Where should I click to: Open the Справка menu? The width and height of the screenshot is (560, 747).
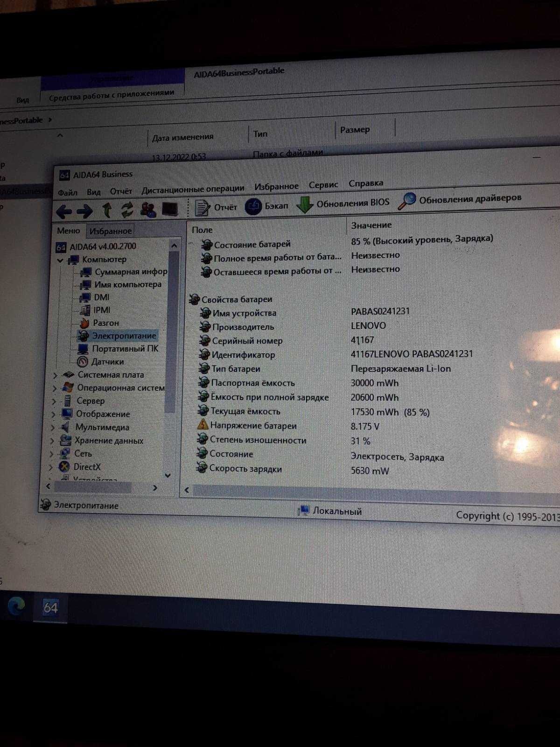click(x=366, y=183)
